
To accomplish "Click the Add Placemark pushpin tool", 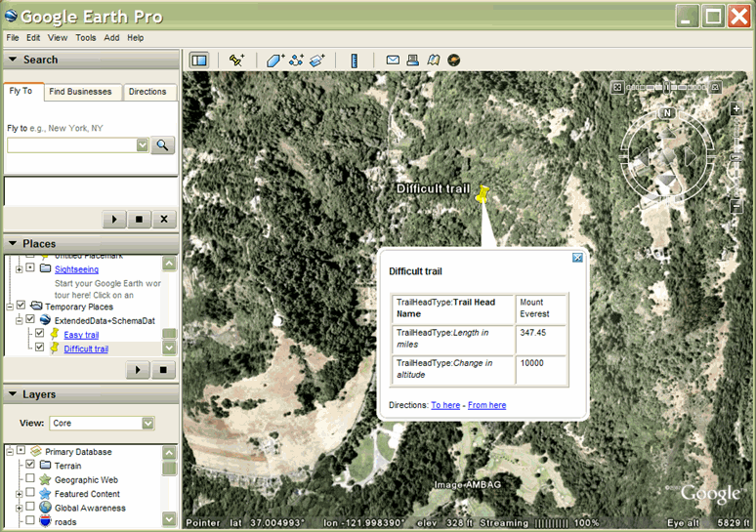I will point(236,61).
